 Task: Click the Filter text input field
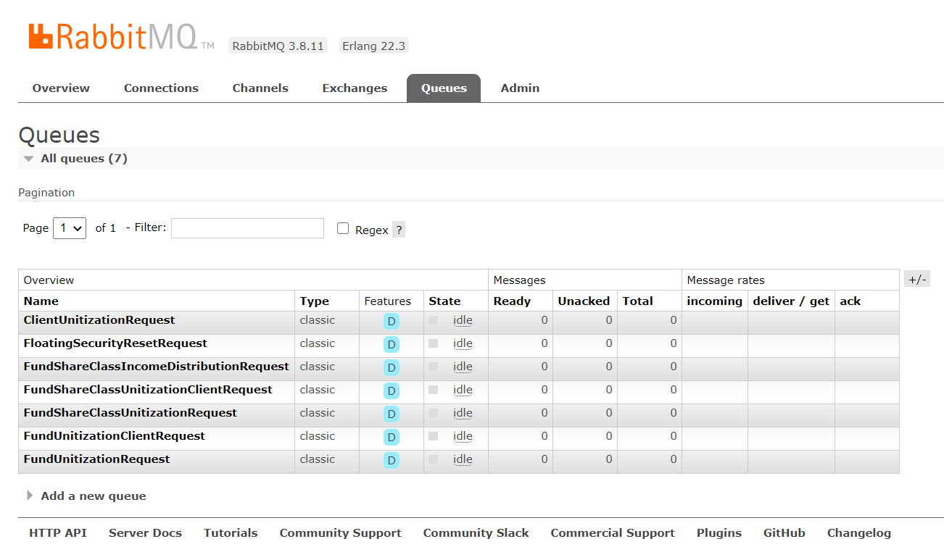pyautogui.click(x=247, y=228)
